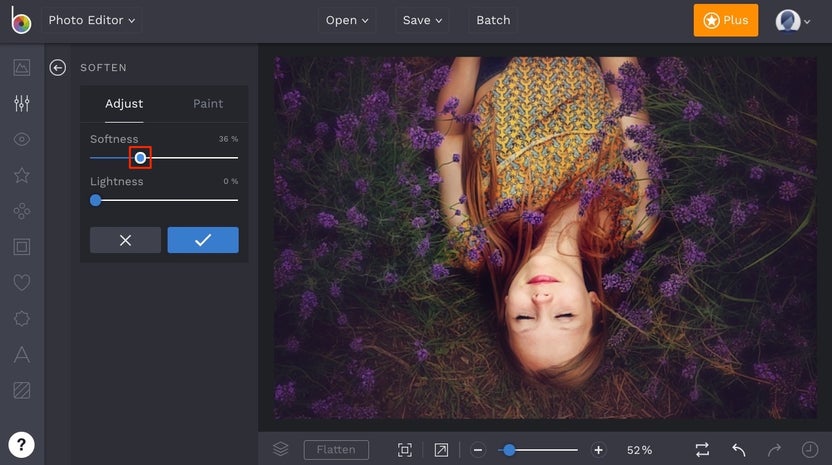Expand the Save dropdown menu
832x465 pixels.
click(x=422, y=20)
